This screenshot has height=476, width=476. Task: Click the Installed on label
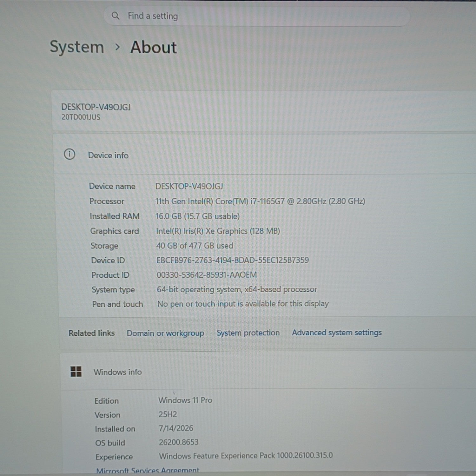115,429
